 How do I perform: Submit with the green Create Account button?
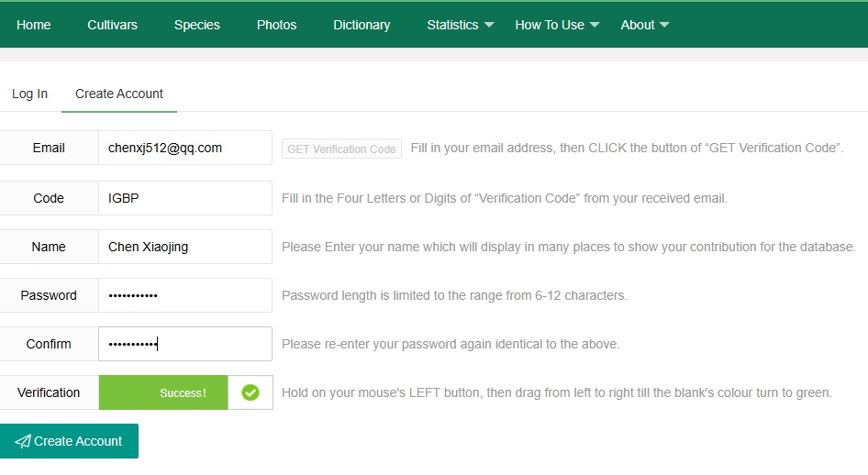[69, 441]
